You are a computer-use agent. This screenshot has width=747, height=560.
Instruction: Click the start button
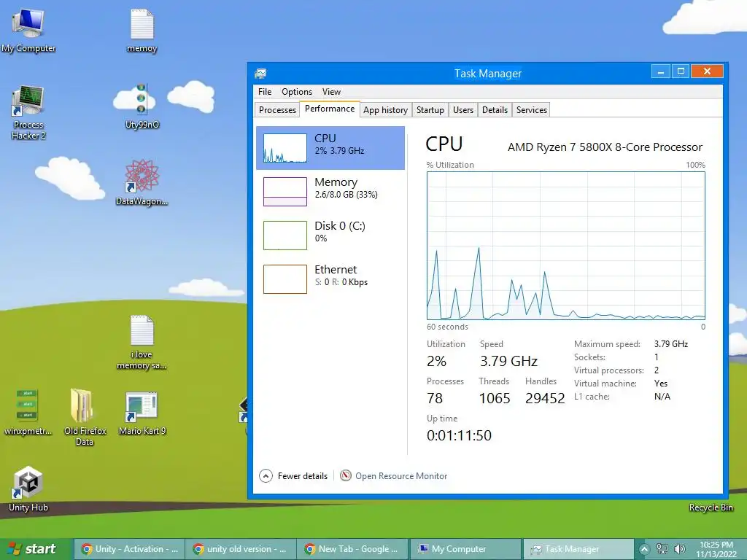click(x=36, y=549)
